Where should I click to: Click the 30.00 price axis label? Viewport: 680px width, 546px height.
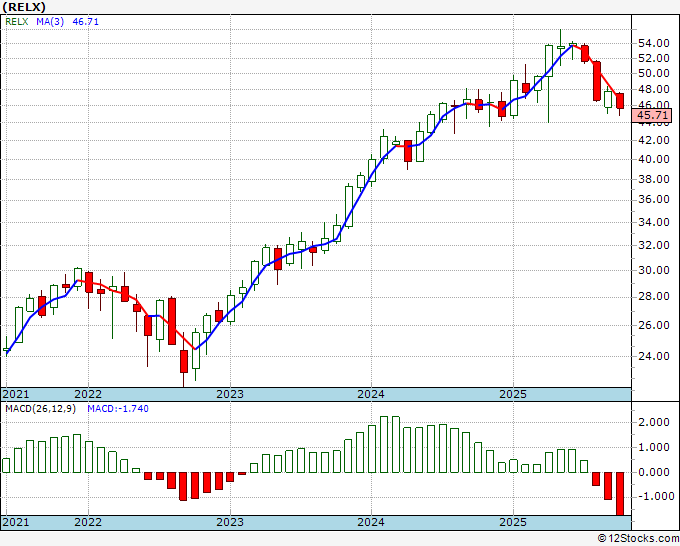coord(654,270)
